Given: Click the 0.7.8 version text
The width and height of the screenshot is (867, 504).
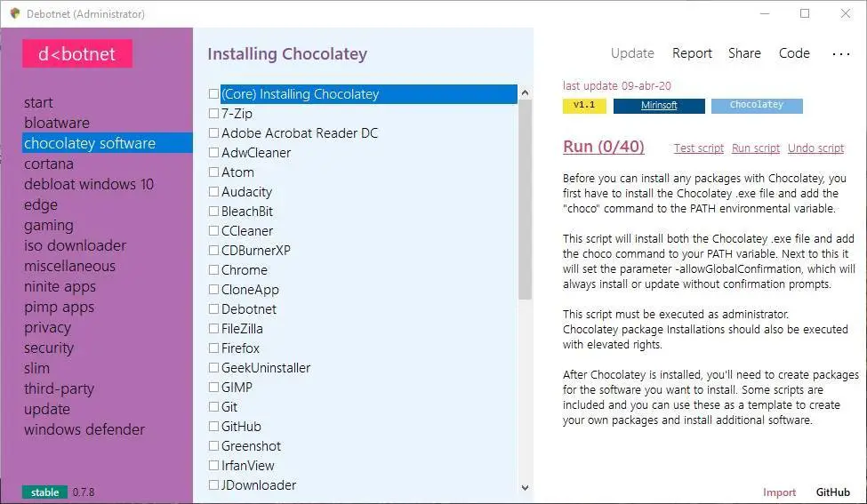Looking at the screenshot, I should point(84,492).
